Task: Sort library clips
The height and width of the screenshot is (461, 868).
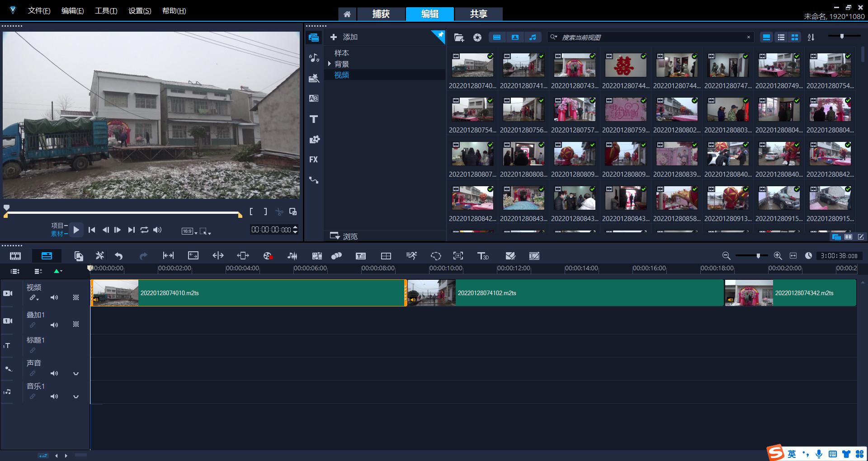Action: 811,38
